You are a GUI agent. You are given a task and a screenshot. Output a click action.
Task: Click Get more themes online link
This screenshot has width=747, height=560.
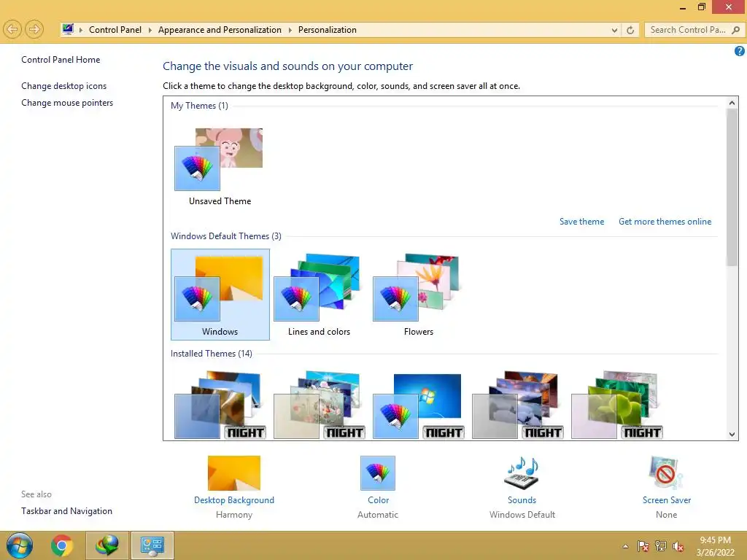pos(665,222)
